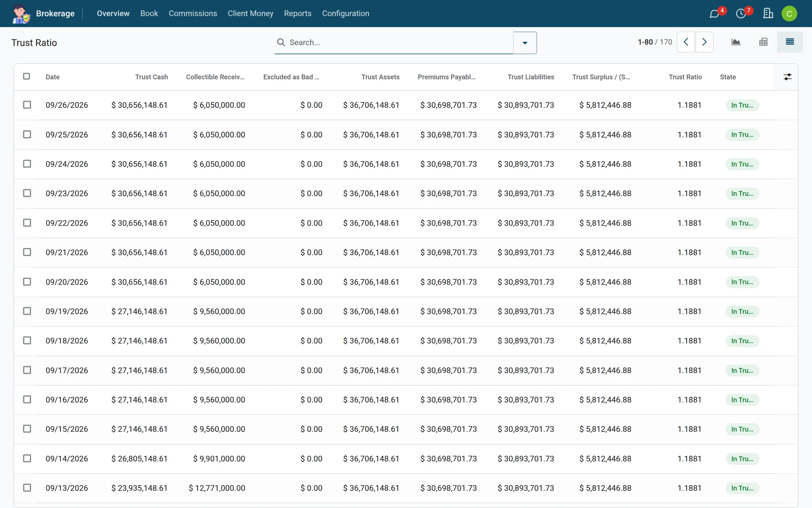Screen dimensions: 812x508
Task: Open the Client Money menu
Action: 250,14
